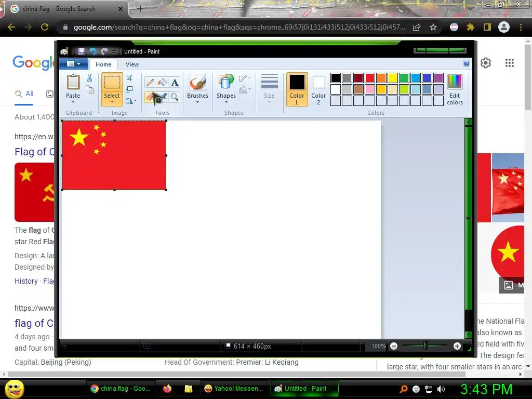Click volume speaker tray icon

click(441, 389)
